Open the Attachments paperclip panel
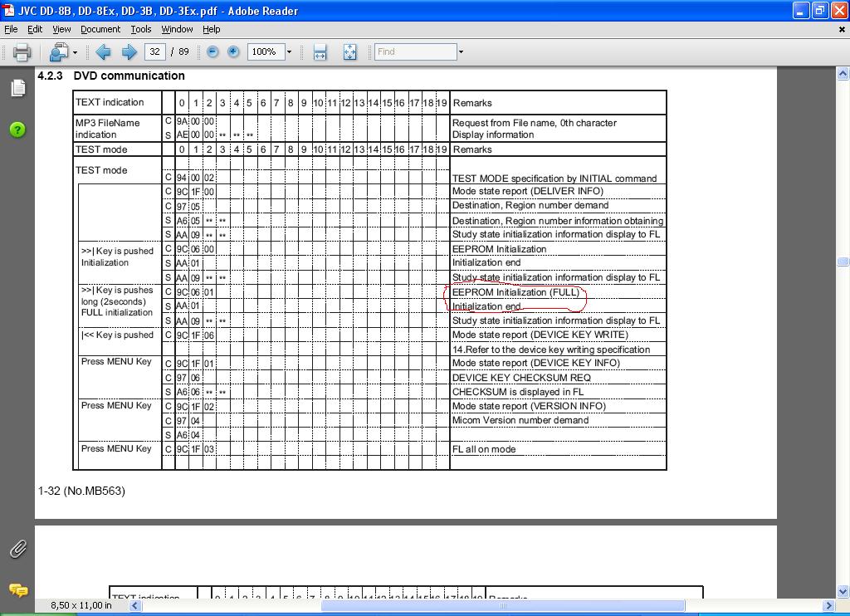This screenshot has width=850, height=616. coord(18,549)
